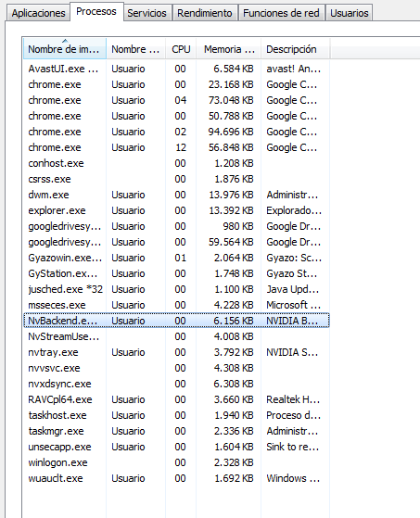Select the explorer.exe process

coord(176,210)
